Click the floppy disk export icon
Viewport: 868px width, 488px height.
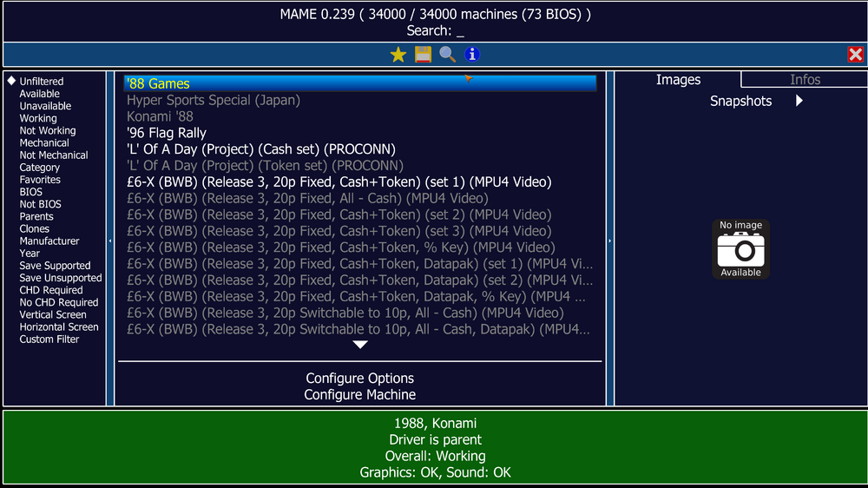coord(423,55)
